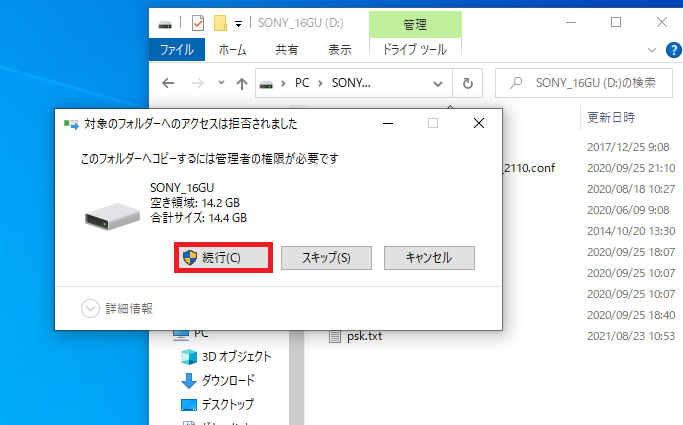
Task: Select デスクトップ in navigation pane
Action: [x=227, y=404]
